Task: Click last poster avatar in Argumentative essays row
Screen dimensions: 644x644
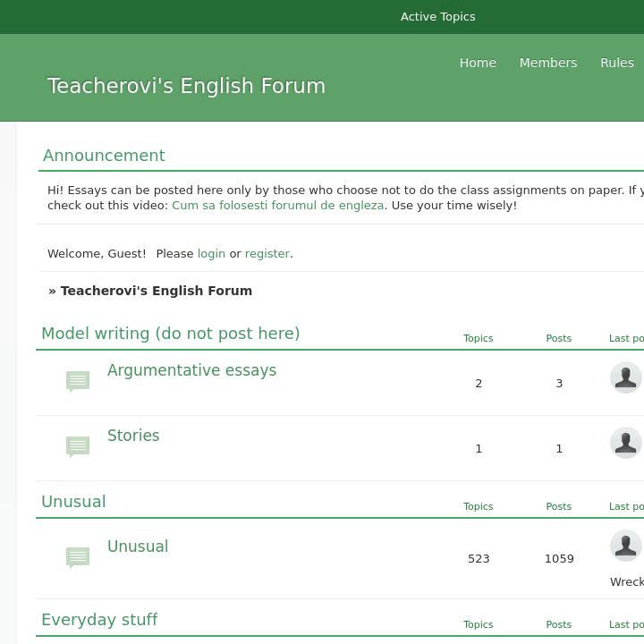Action: click(625, 377)
